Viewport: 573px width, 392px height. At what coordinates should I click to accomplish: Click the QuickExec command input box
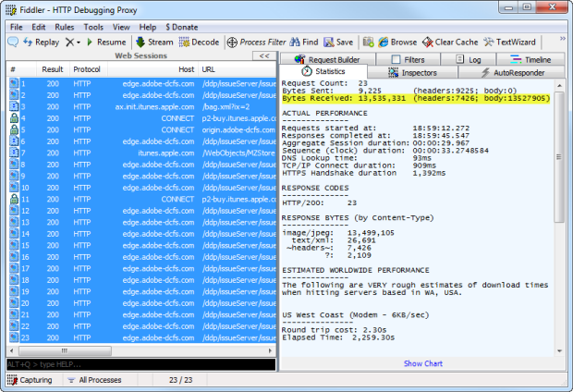click(x=139, y=364)
